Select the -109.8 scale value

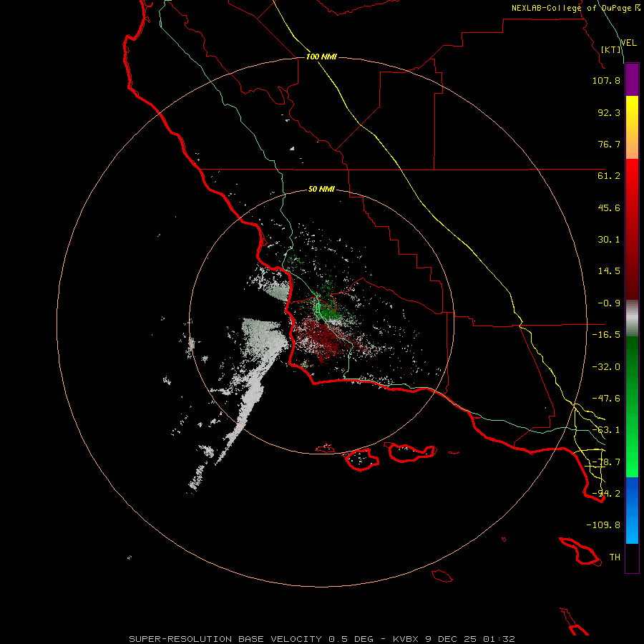pos(603,525)
